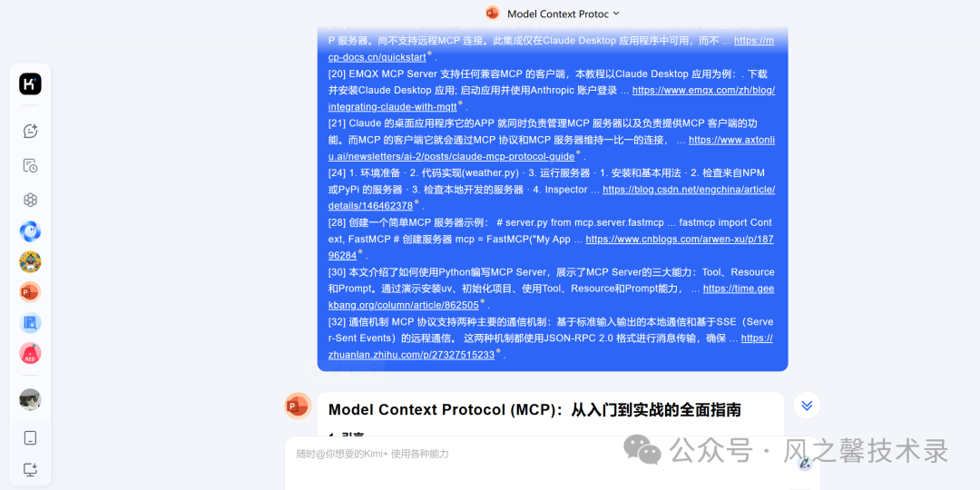Viewport: 980px width, 490px height.
Task: Open chat history sidebar icon
Action: click(30, 166)
